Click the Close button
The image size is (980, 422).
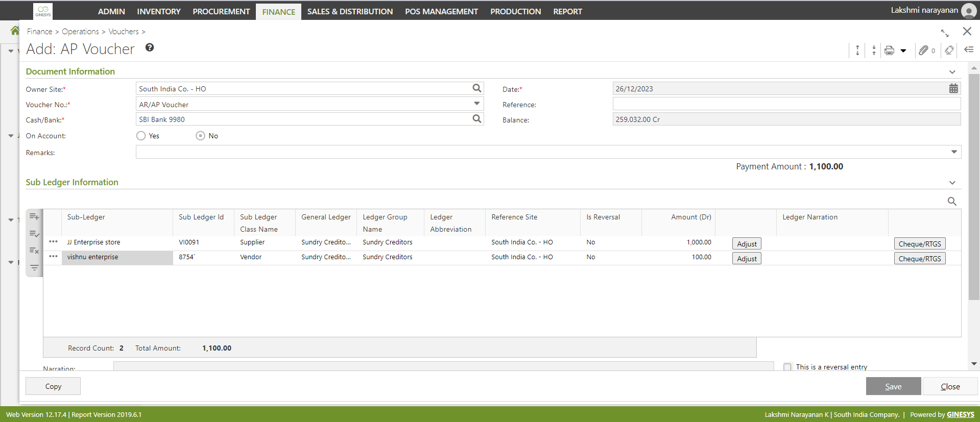(950, 386)
